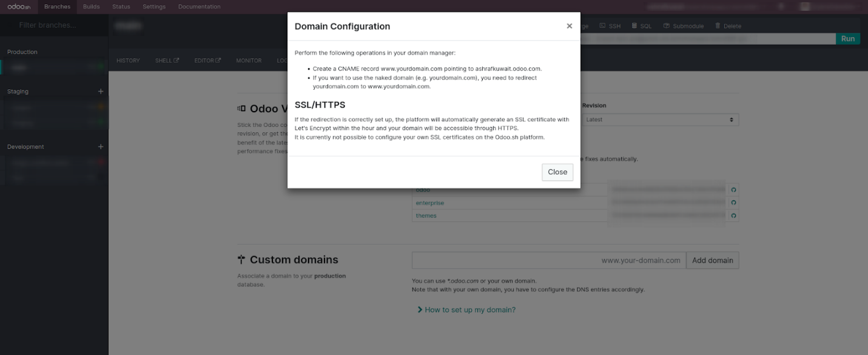Open the SQL database icon option
This screenshot has height=355, width=868.
634,26
